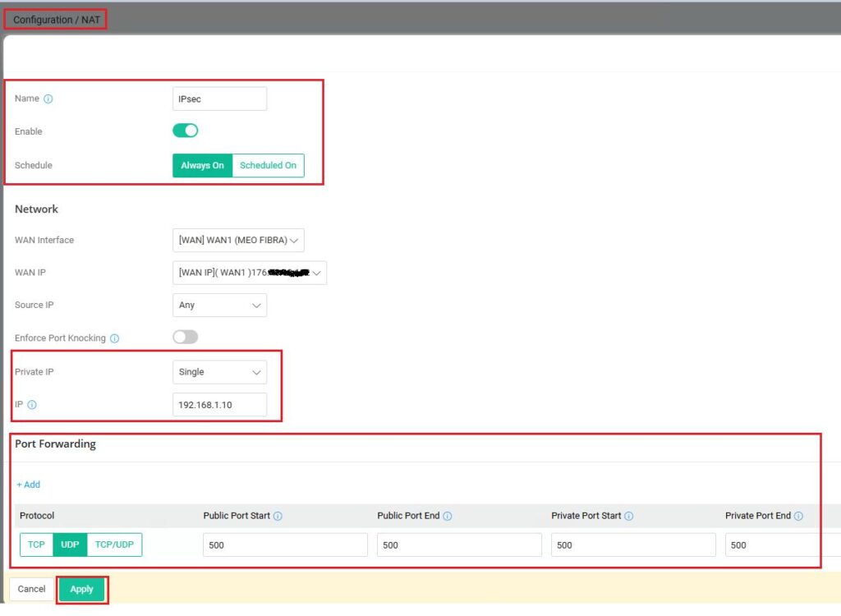Disable the Enable toggle switch
Image resolution: width=841 pixels, height=616 pixels.
(x=186, y=131)
